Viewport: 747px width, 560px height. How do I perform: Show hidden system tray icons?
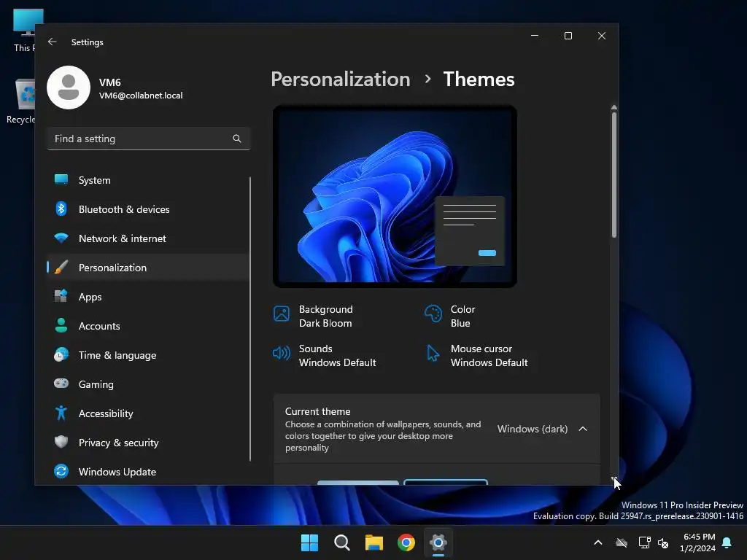point(598,542)
